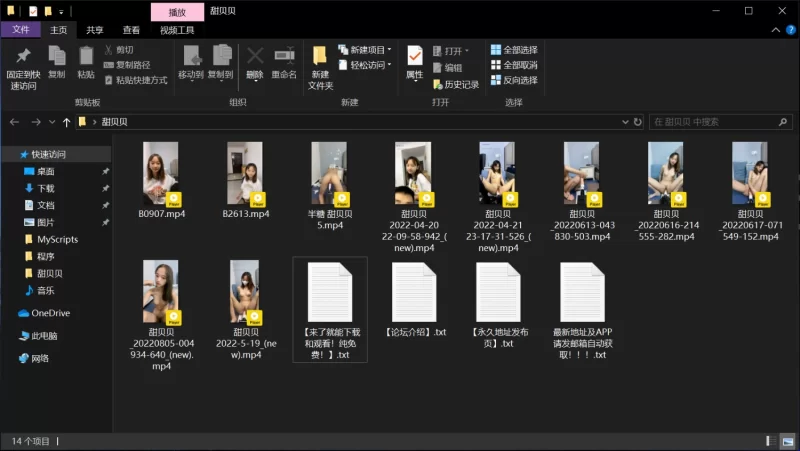The height and width of the screenshot is (451, 800).
Task: Click the 删除 icon in ribbon
Action: [x=255, y=58]
